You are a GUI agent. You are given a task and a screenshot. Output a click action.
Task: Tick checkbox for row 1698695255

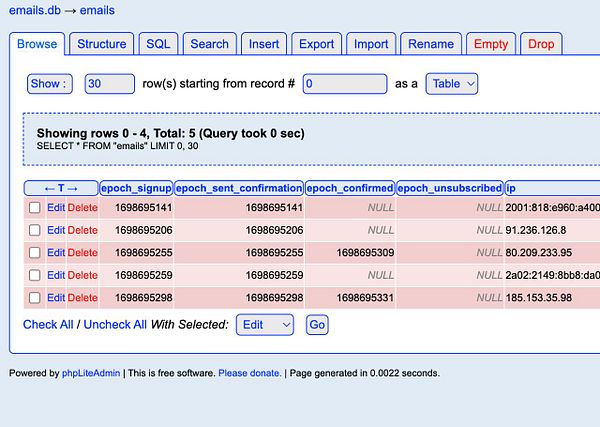35,253
